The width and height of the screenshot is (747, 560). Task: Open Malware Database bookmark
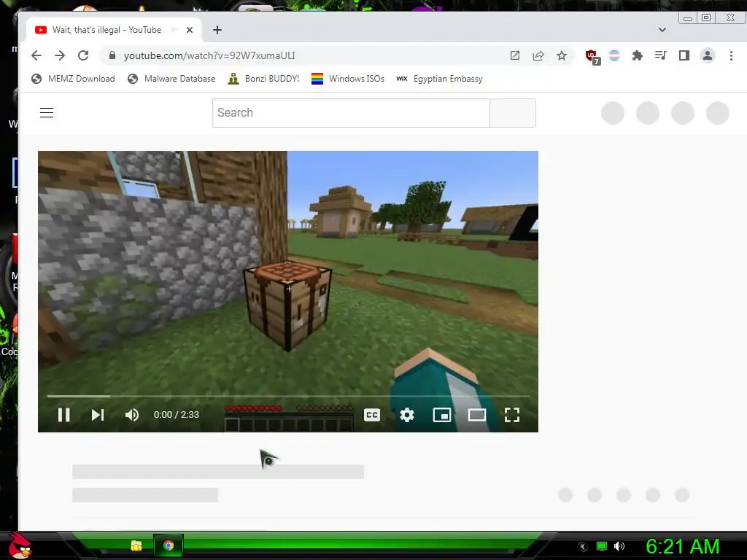pos(171,79)
